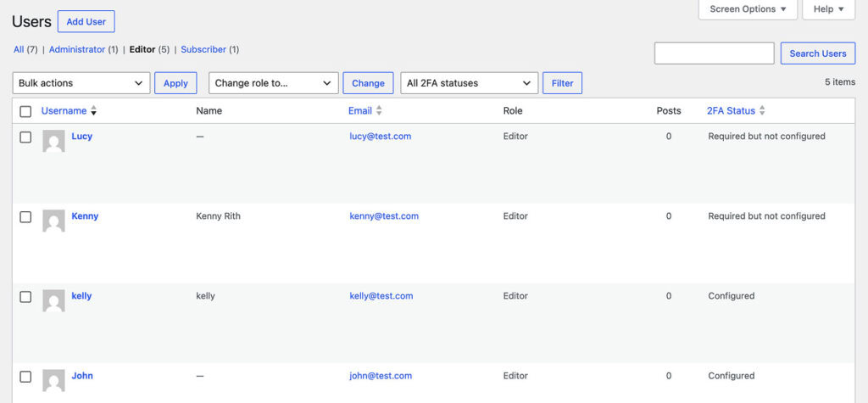Image resolution: width=868 pixels, height=403 pixels.
Task: Check the box for user Kenny
Action: (25, 216)
